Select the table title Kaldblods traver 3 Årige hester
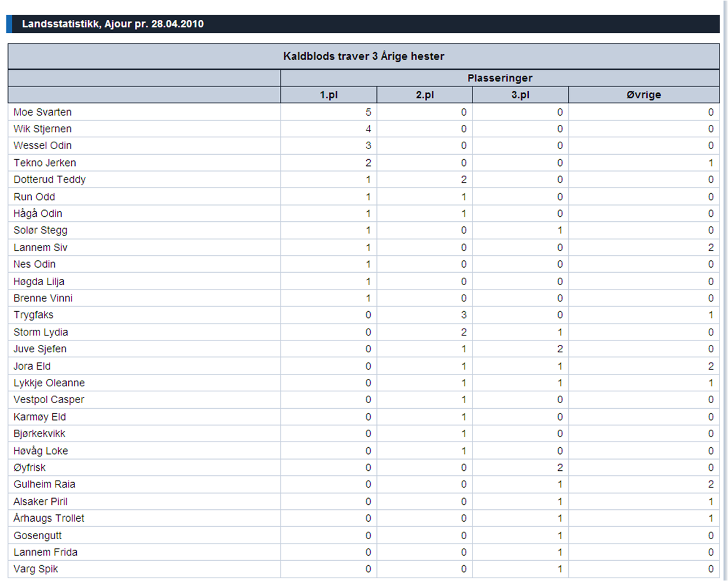This screenshot has width=728, height=581. (363, 56)
